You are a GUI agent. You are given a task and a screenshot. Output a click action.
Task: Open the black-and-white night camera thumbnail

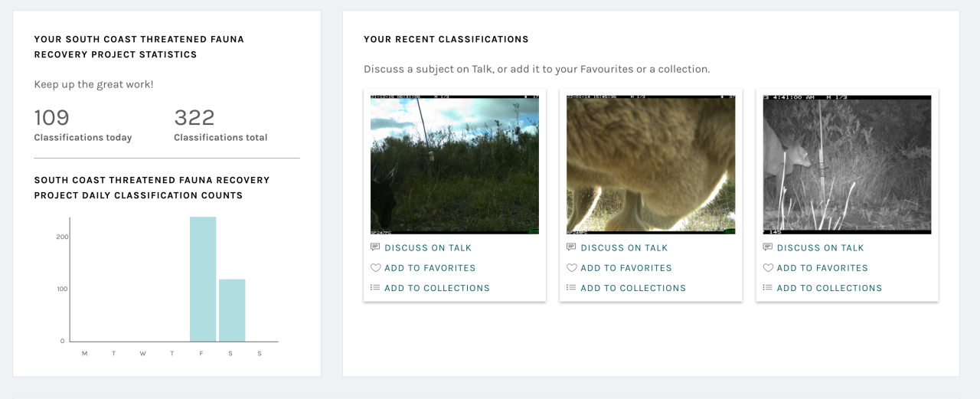click(x=847, y=165)
